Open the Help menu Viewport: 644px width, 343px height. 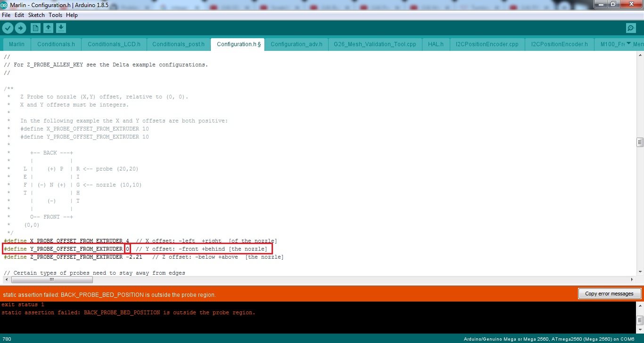click(x=72, y=15)
